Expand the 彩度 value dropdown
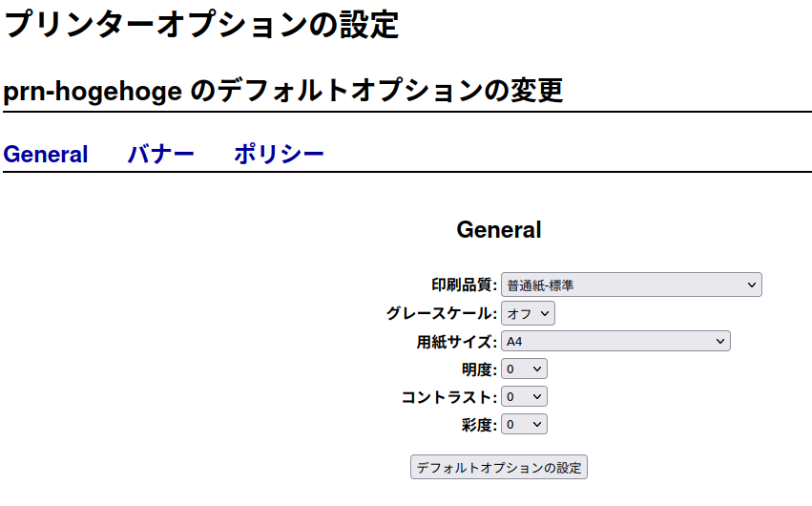 pos(524,425)
